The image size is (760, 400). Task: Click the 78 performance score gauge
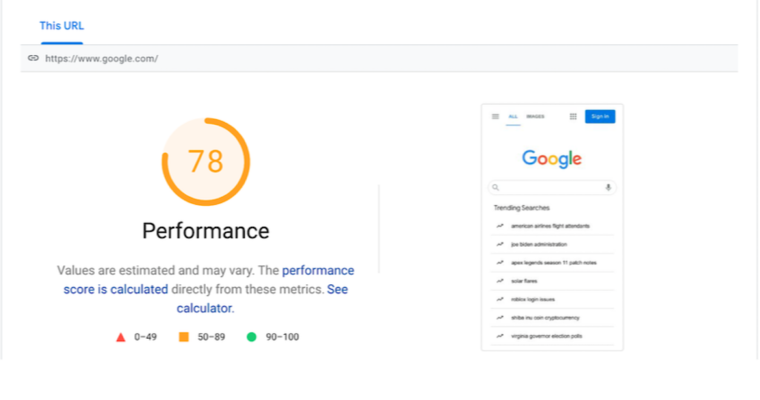point(205,161)
